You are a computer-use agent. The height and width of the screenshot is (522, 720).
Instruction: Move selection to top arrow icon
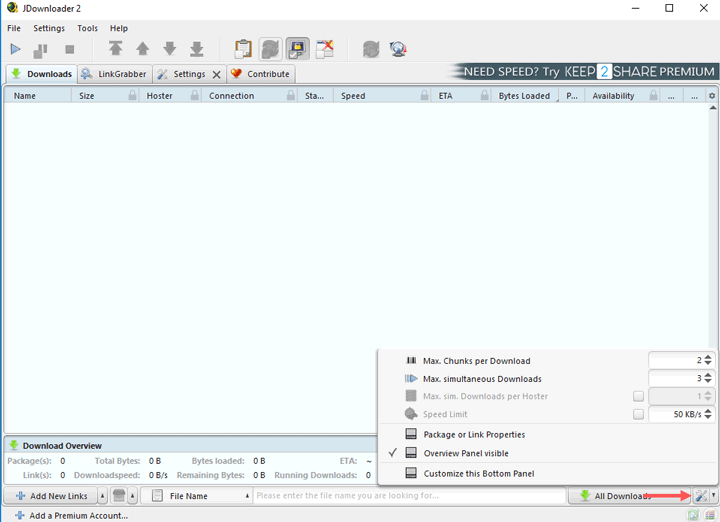click(116, 48)
